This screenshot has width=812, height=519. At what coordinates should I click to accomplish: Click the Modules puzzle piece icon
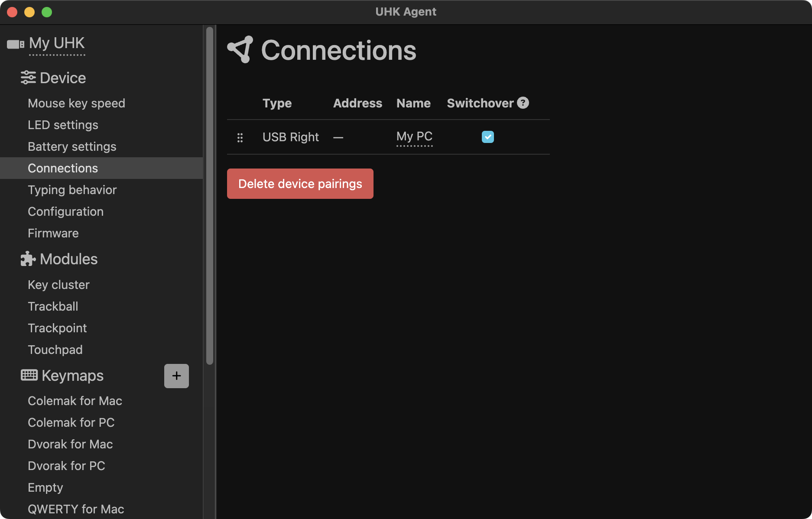click(28, 259)
